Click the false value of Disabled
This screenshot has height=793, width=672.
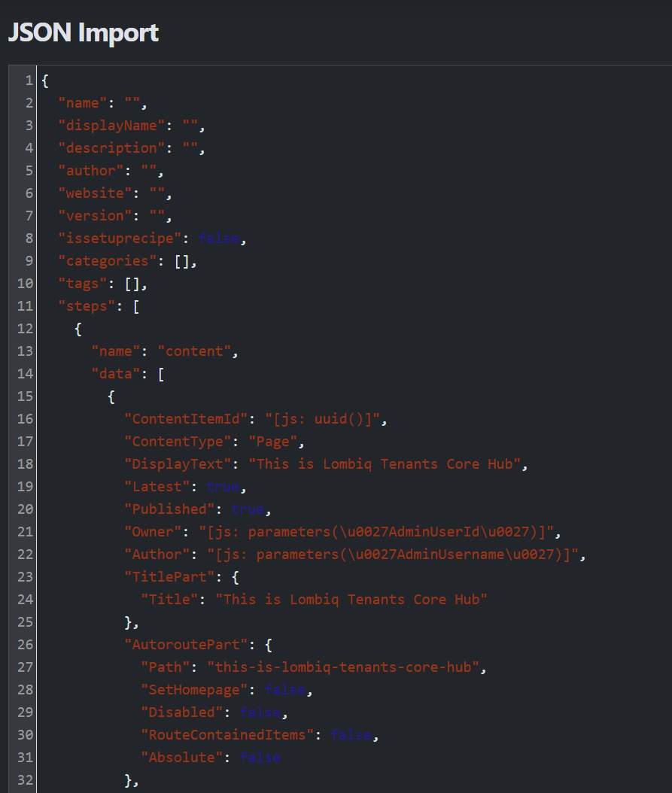pos(260,712)
